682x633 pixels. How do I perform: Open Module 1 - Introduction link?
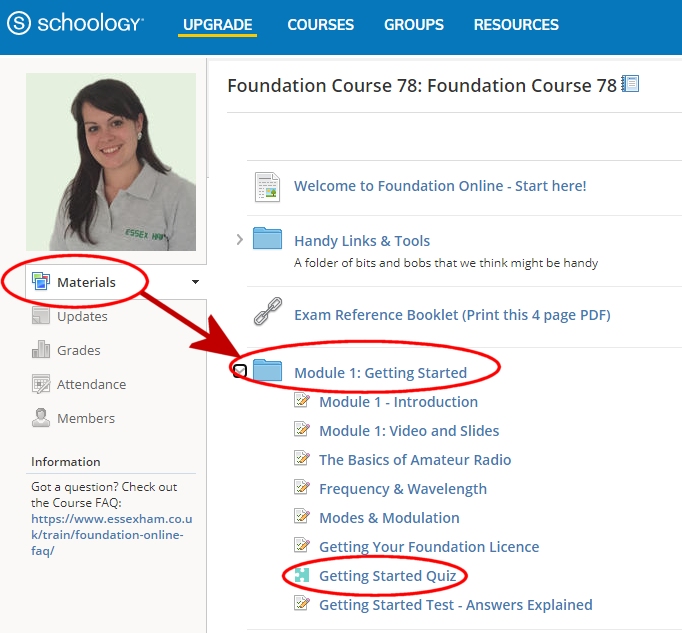[398, 402]
